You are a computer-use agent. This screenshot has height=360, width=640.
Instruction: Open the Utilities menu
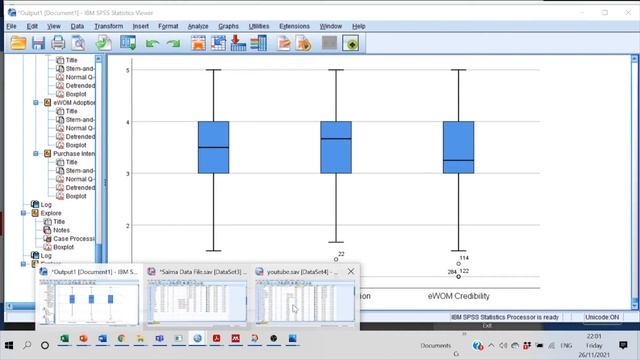pos(259,26)
